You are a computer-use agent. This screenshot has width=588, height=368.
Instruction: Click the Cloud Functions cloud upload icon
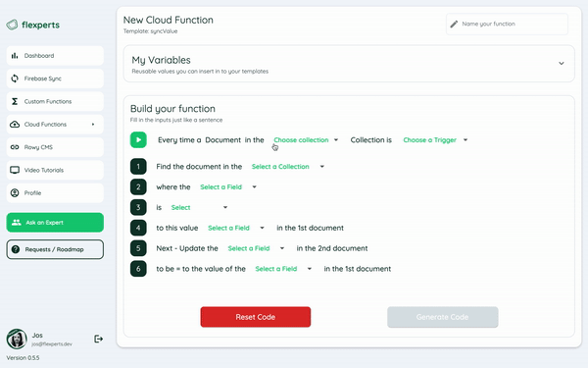coord(15,125)
